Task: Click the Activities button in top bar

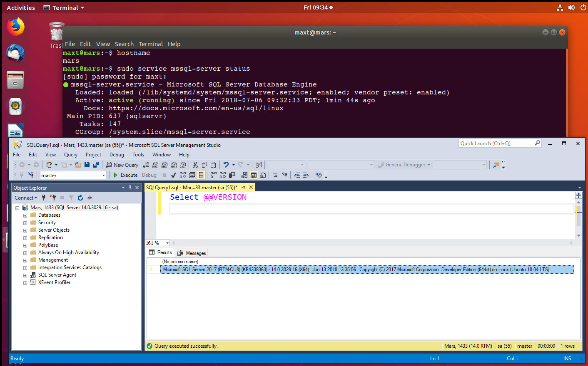Action: coord(21,7)
